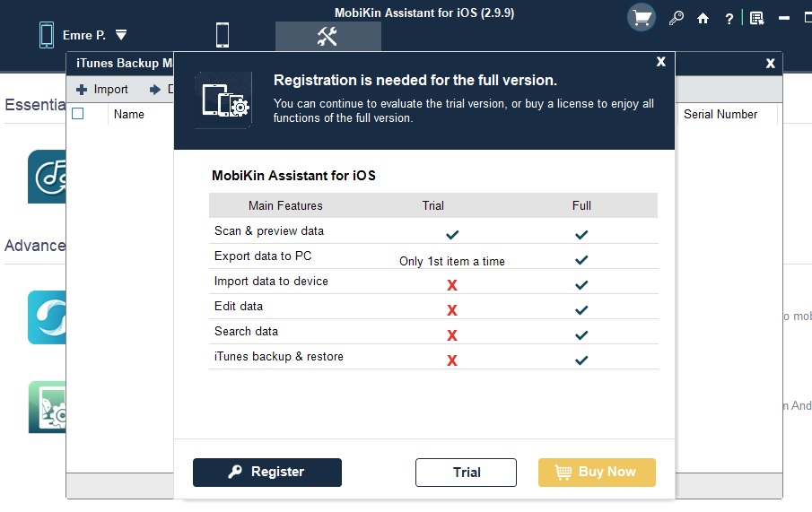This screenshot has width=812, height=512.
Task: Expand the Emre P. device dropdown arrow
Action: point(121,35)
